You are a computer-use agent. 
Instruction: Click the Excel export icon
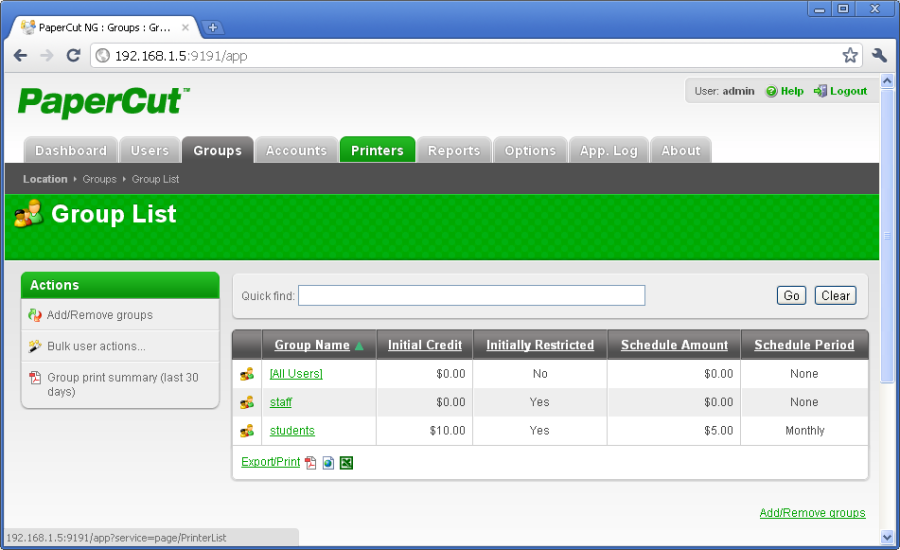point(346,463)
